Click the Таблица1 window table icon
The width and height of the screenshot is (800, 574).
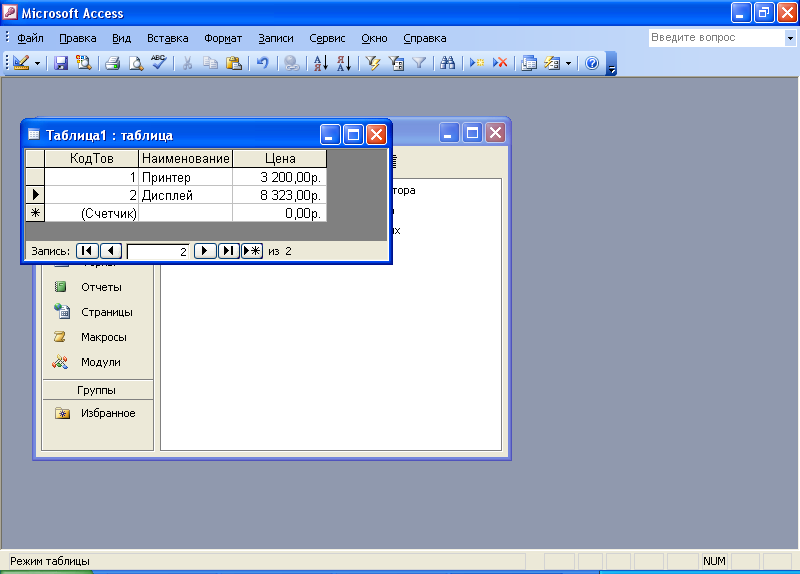(x=34, y=135)
